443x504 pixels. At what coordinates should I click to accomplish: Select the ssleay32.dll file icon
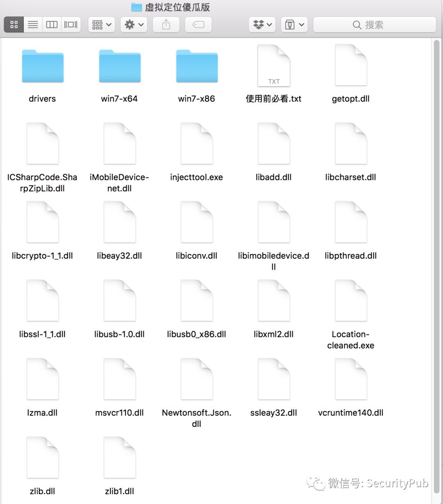(274, 379)
